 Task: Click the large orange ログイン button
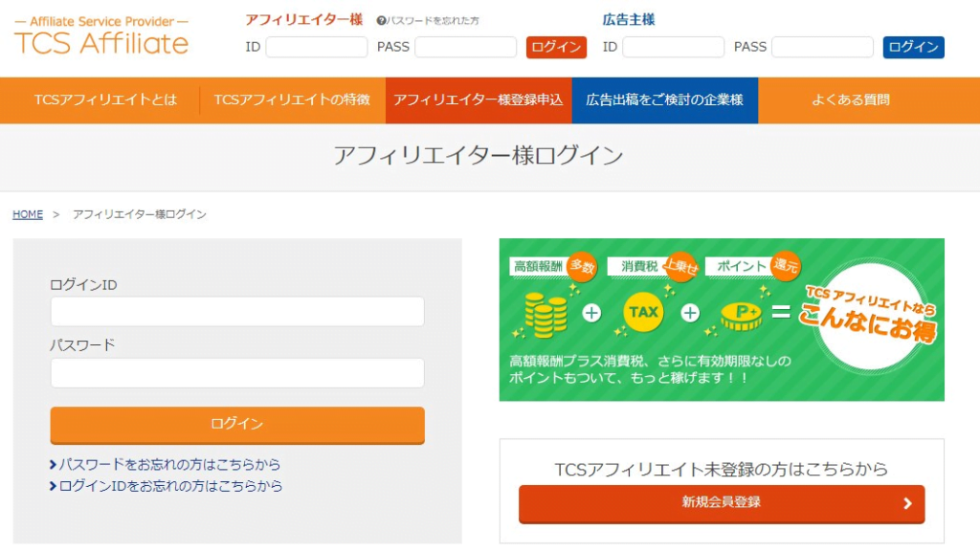[237, 425]
